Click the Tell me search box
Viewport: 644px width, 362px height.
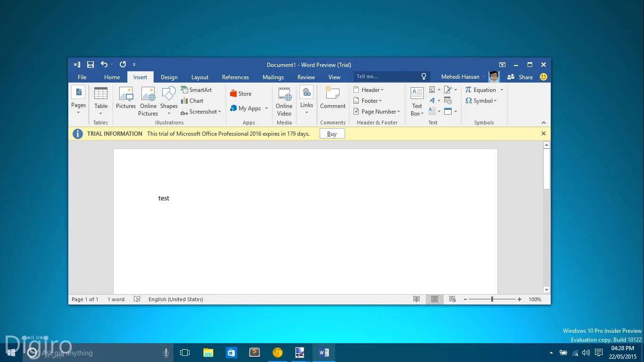pos(391,76)
